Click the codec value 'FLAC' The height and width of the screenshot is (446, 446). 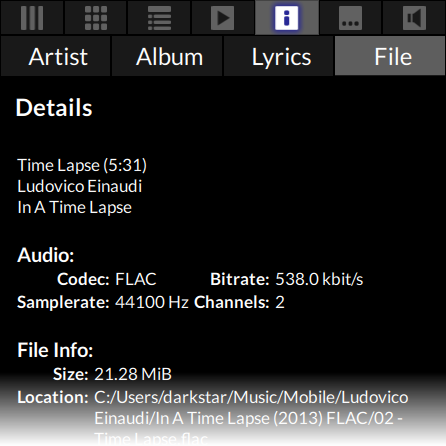pos(136,279)
